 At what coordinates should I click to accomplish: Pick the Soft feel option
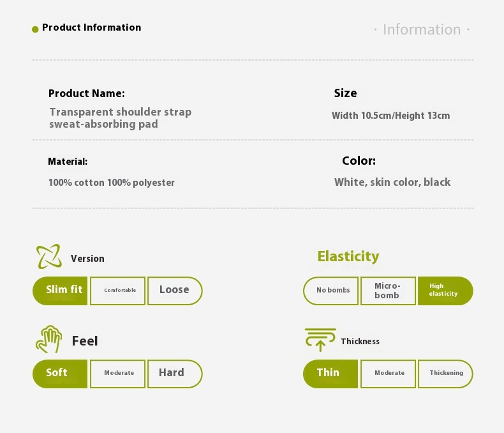coord(60,374)
